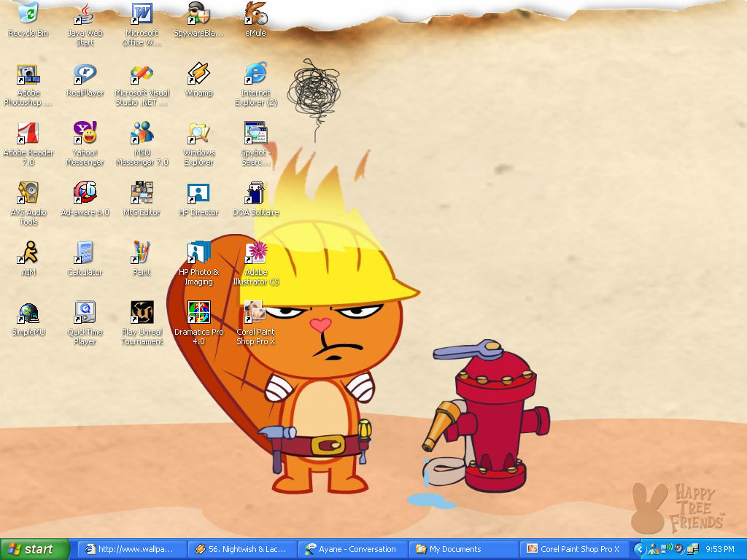
Task: Click the Adobe Illustrator CS icon
Action: pos(256,264)
